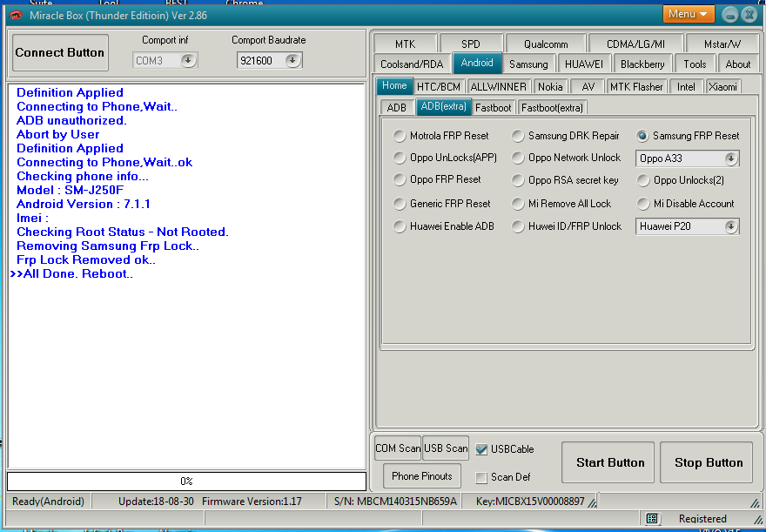
Task: Switch to the Mstar/W tab
Action: (x=722, y=44)
